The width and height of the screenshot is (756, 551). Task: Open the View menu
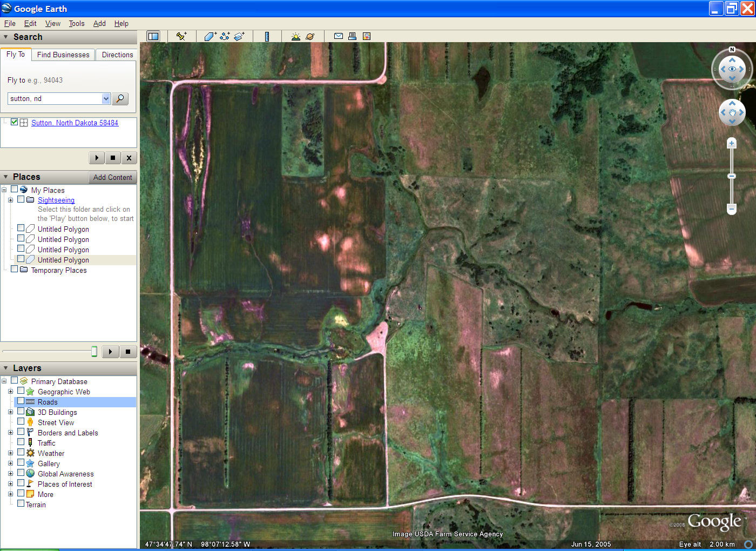tap(53, 23)
